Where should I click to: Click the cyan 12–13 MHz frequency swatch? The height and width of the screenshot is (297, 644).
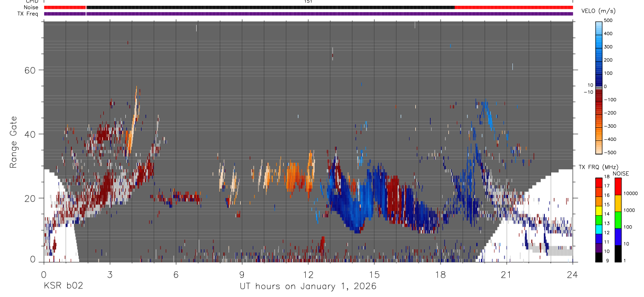[599, 229]
